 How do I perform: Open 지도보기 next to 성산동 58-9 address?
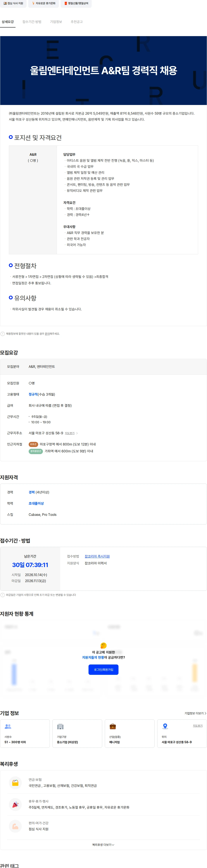(x=70, y=433)
